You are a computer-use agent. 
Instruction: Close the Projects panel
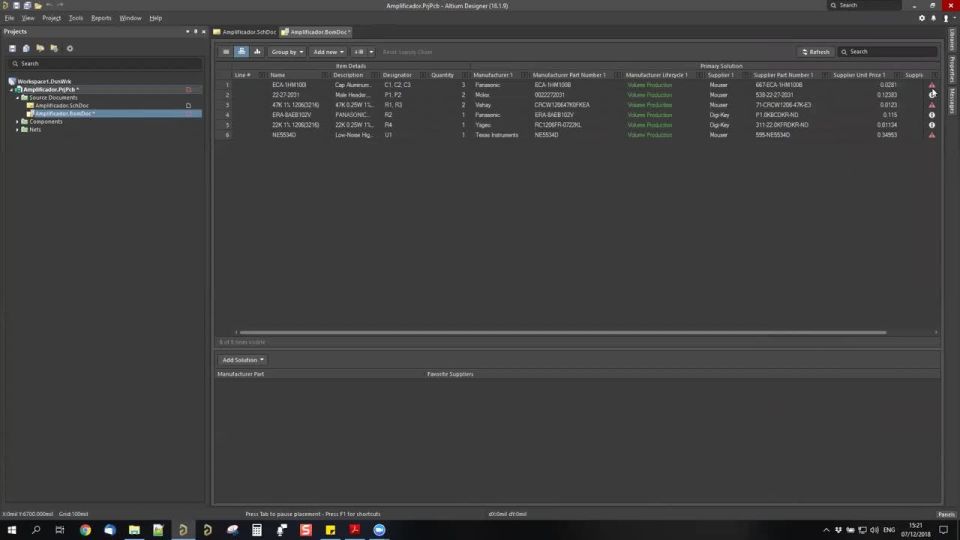click(204, 32)
